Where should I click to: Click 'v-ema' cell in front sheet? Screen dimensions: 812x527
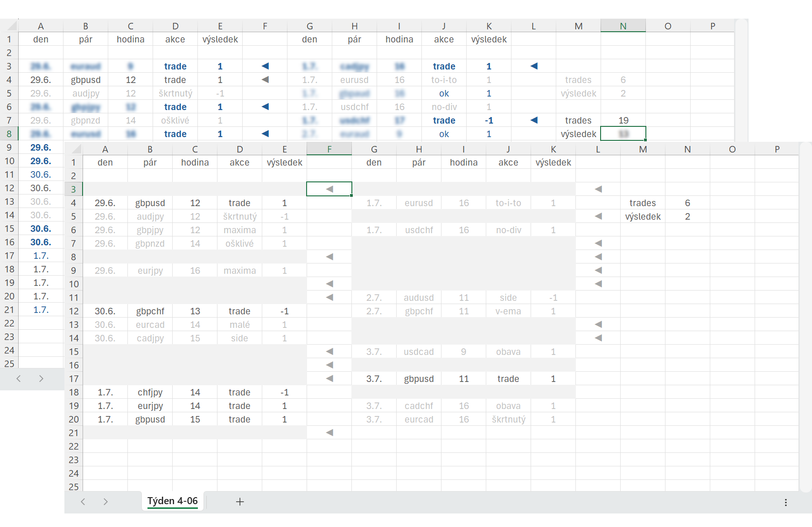pos(509,311)
